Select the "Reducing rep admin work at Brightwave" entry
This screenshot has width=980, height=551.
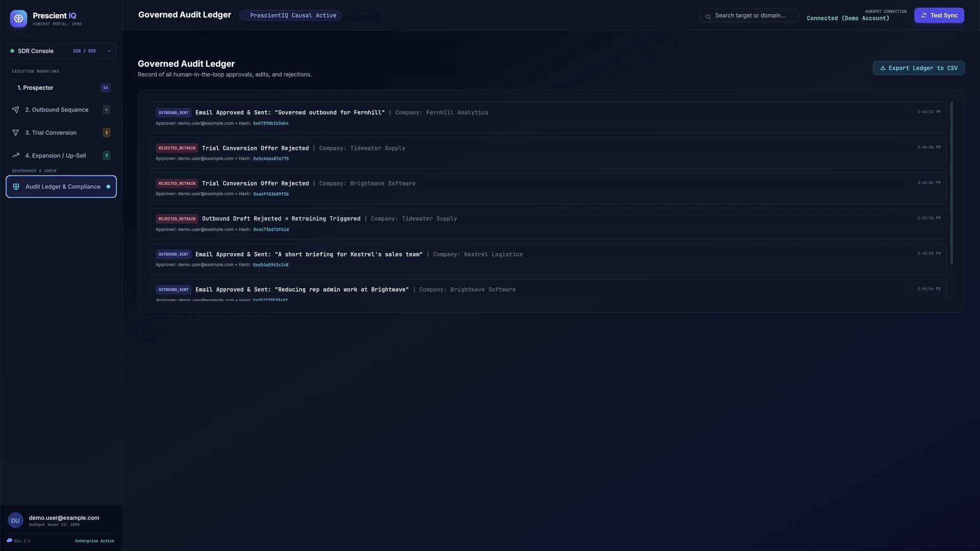(x=302, y=290)
